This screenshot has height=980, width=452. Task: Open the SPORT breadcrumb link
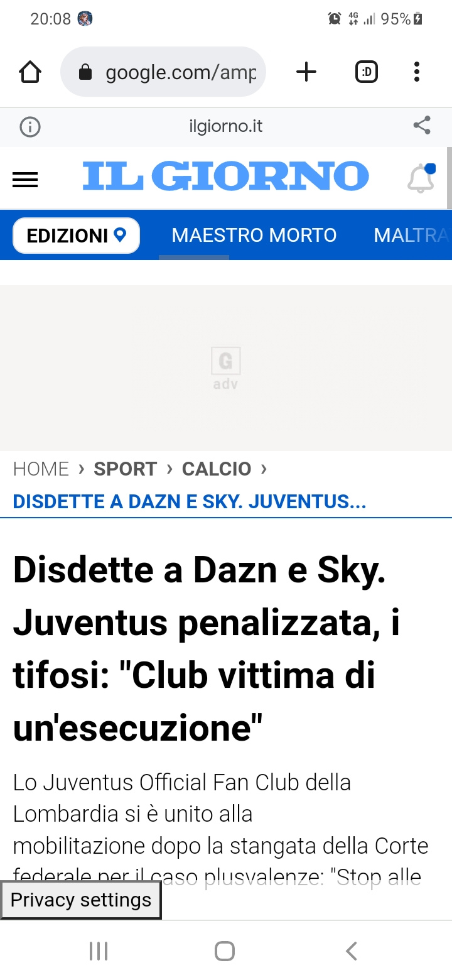[126, 469]
